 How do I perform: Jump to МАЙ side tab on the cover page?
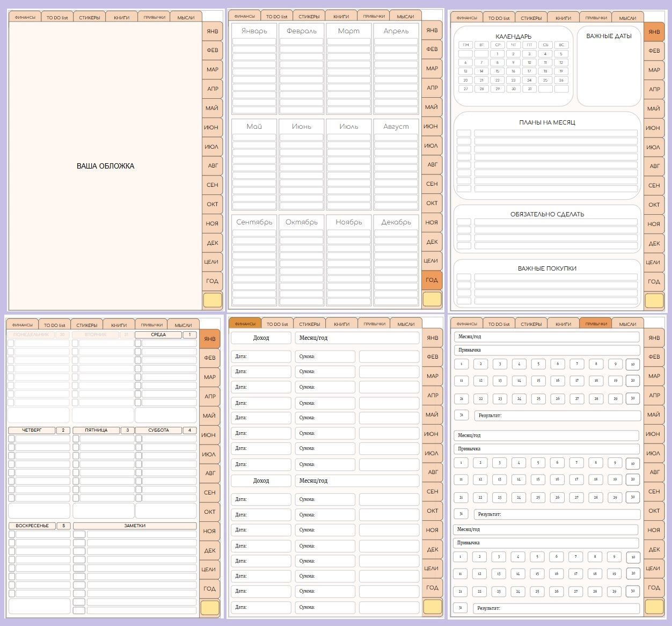(x=212, y=108)
